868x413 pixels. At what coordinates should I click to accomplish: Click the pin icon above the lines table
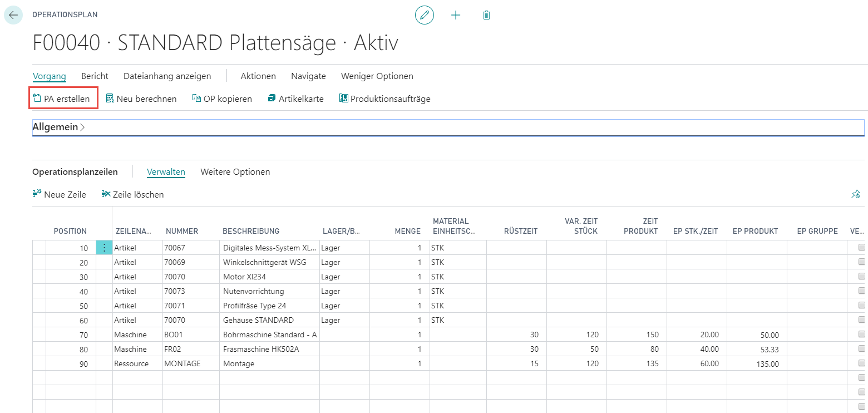tap(856, 194)
